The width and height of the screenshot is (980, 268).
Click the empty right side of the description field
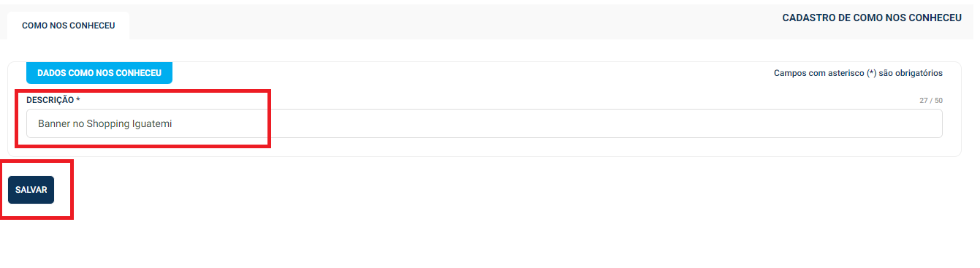(x=585, y=123)
